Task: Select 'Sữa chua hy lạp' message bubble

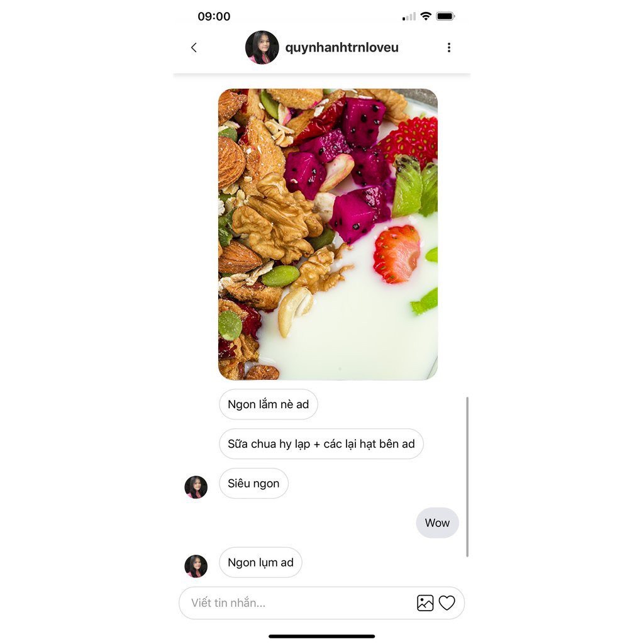Action: (321, 444)
